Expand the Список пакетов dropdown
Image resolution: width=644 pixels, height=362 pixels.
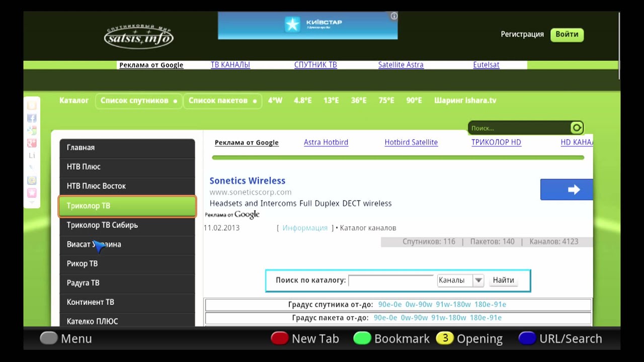tap(222, 101)
